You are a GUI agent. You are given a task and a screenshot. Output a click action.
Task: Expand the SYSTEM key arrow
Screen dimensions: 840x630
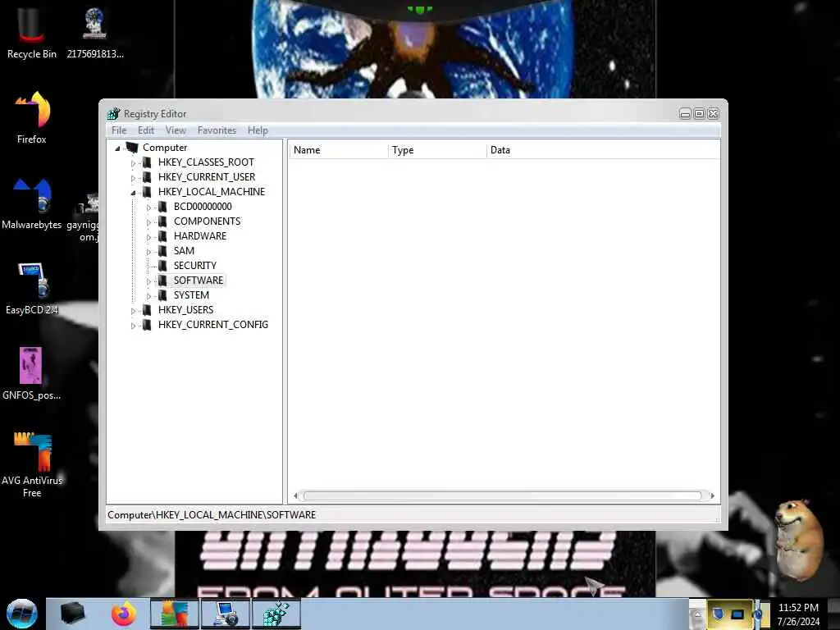[x=149, y=296]
